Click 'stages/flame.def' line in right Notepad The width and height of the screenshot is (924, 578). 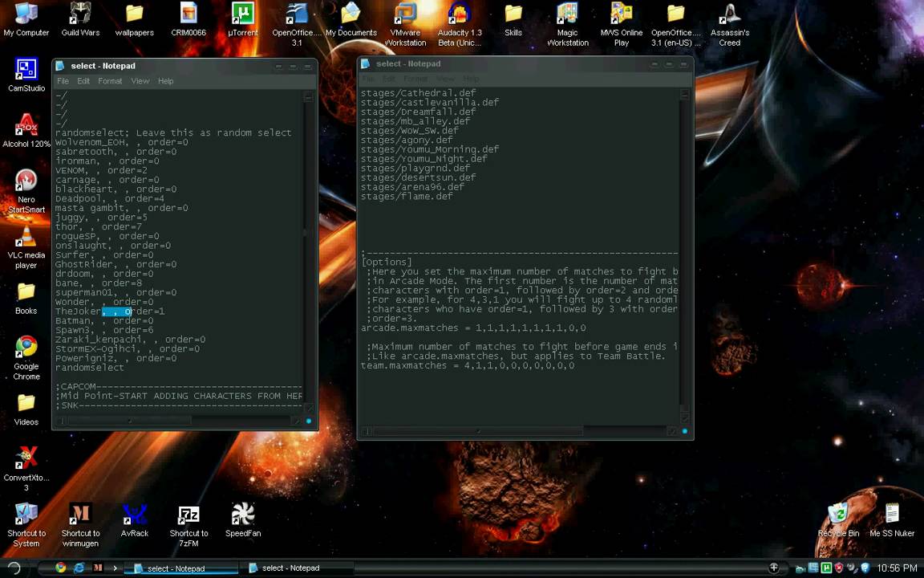click(407, 197)
